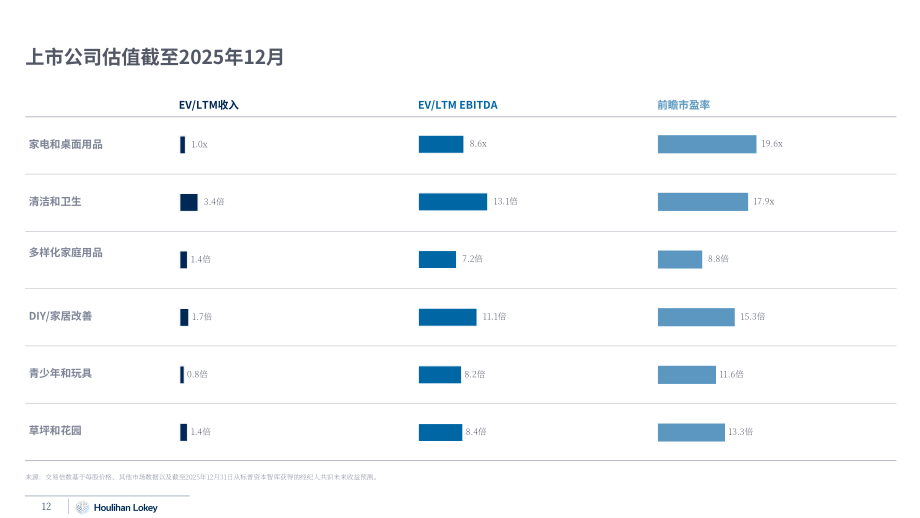
Task: Click the EV/LTM EBITDA column header
Action: tap(458, 105)
